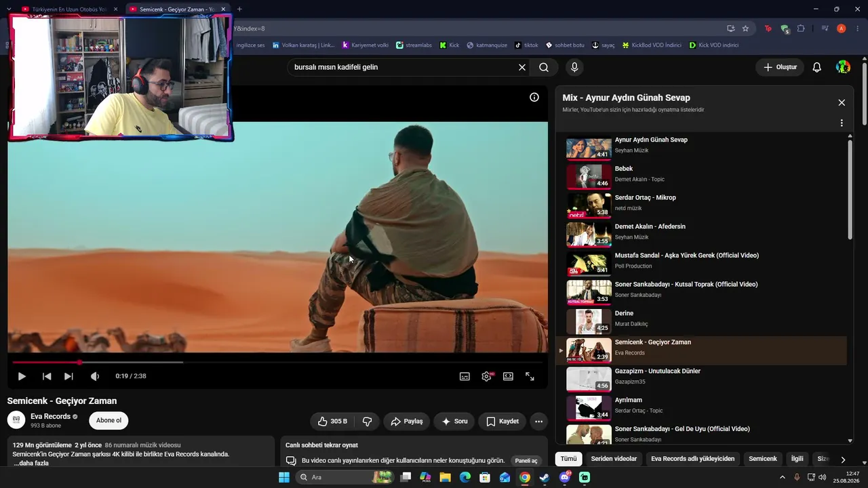Viewport: 868px width, 488px height.
Task: Dislike the Semicenk video
Action: (368, 422)
